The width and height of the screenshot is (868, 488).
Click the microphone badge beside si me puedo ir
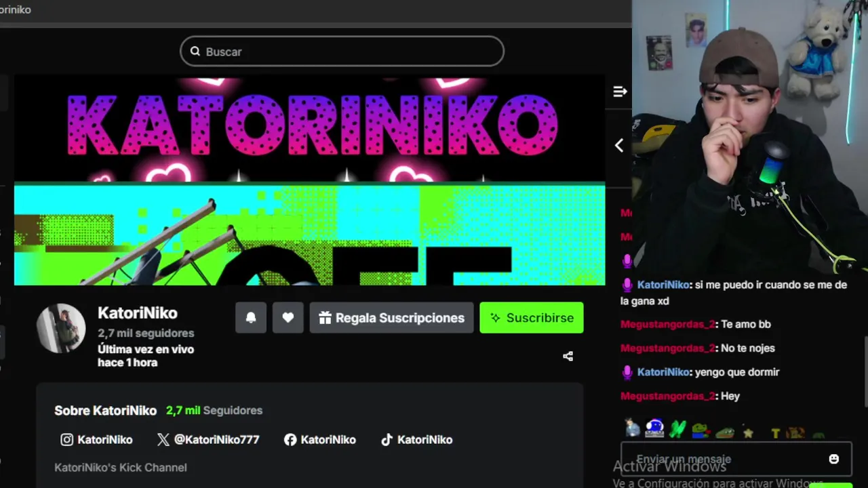pos(627,285)
